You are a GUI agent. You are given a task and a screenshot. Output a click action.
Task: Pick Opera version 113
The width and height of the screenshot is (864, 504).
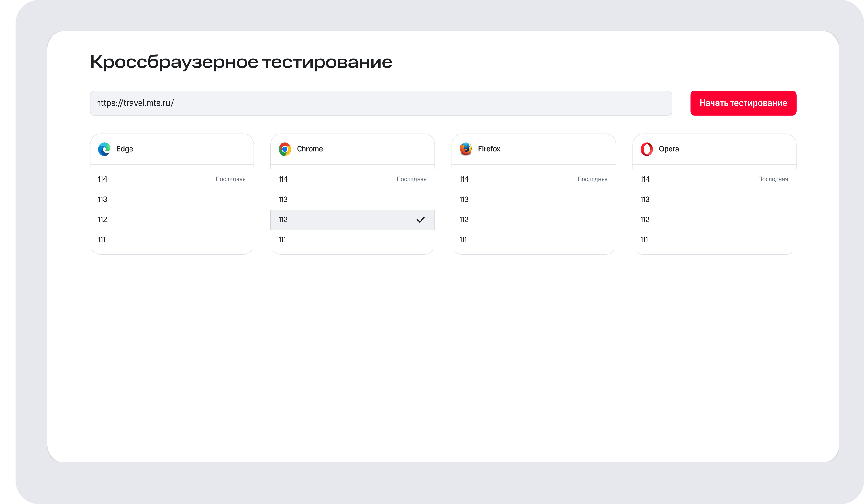click(x=714, y=199)
